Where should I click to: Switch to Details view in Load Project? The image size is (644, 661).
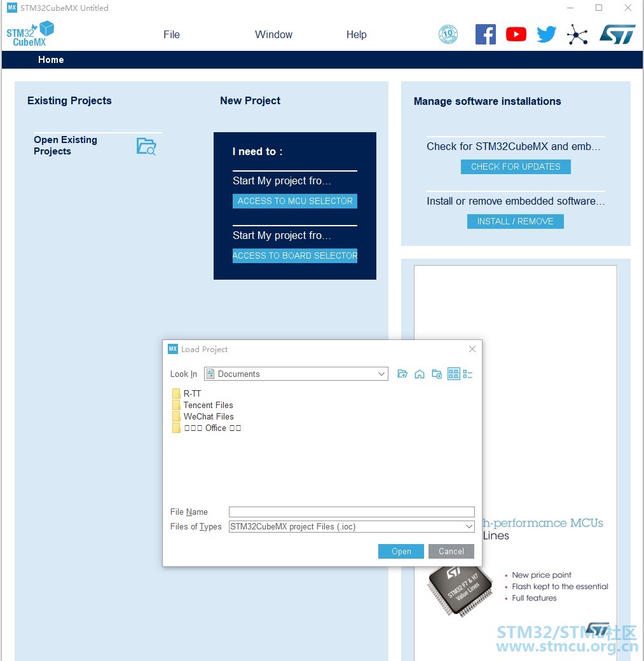(468, 374)
